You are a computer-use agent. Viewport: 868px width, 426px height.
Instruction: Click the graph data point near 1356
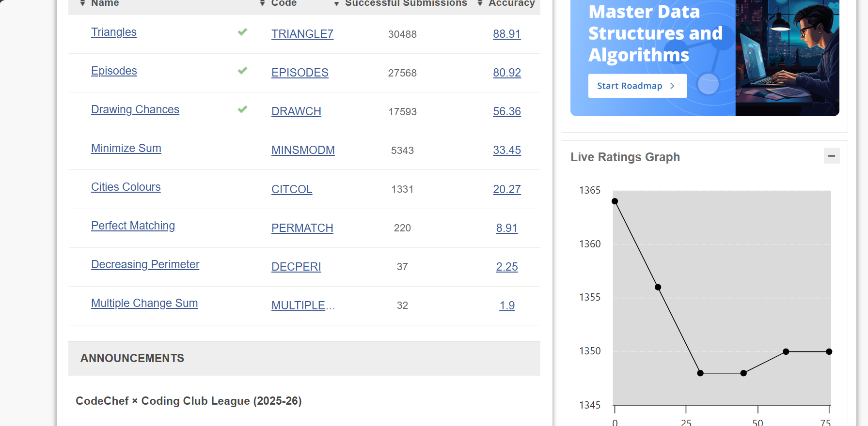pos(658,287)
